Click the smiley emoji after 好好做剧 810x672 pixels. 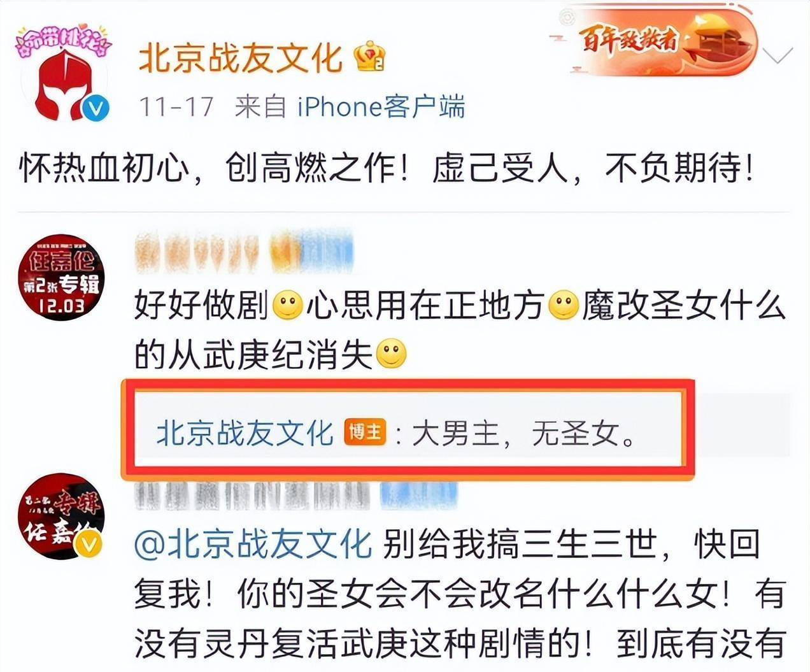point(287,306)
